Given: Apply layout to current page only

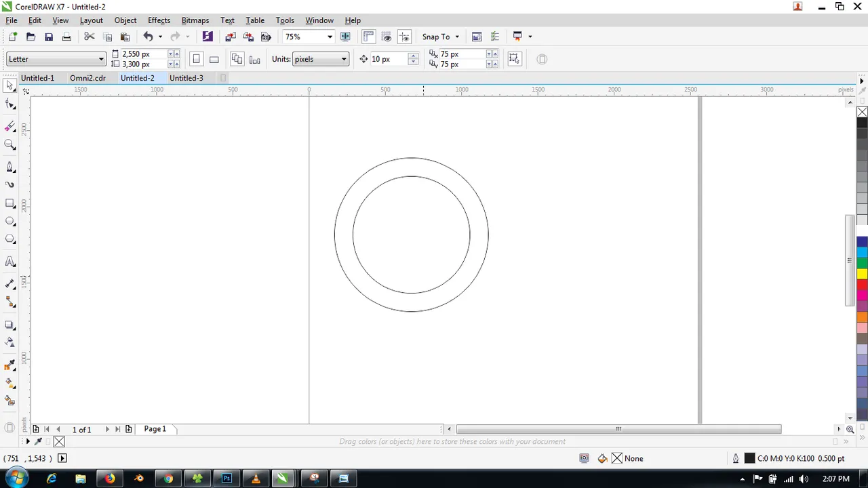Looking at the screenshot, I should tap(254, 59).
